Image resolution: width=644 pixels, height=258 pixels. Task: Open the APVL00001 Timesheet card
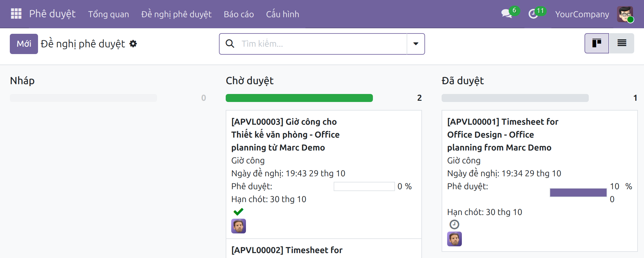(540, 181)
